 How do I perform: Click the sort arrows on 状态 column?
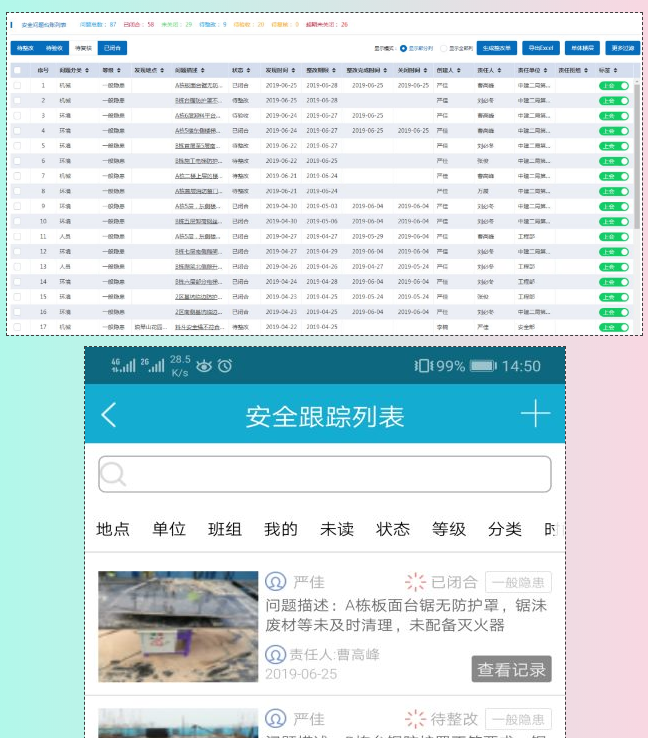[248, 71]
